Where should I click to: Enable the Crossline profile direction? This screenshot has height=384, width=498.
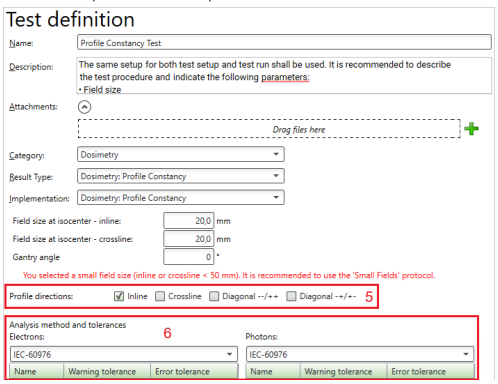(160, 296)
